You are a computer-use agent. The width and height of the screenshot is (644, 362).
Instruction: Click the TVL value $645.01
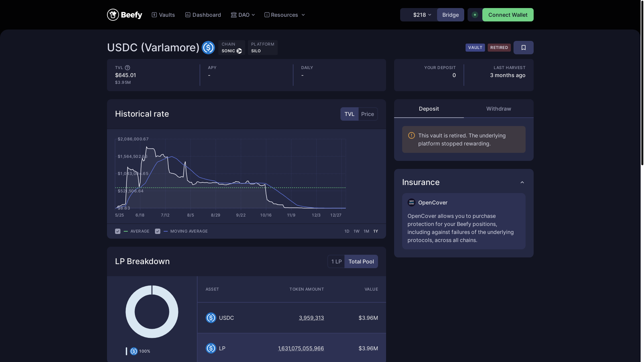(x=125, y=75)
